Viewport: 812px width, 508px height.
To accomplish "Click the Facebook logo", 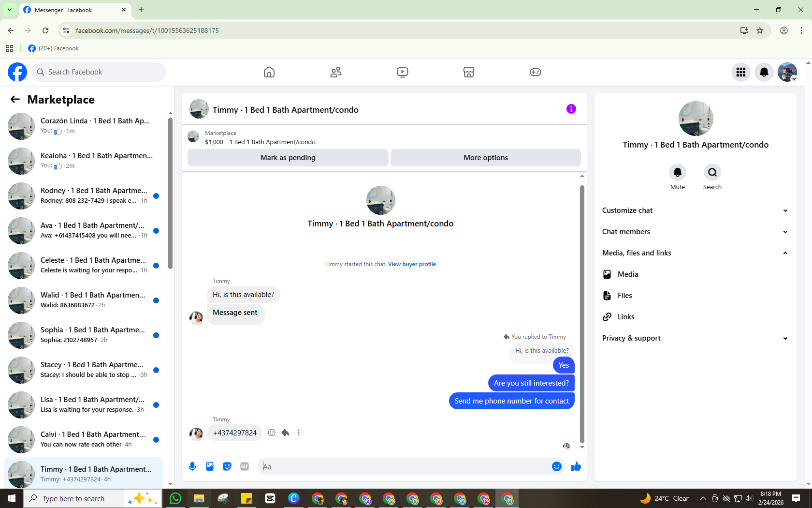I will click(17, 72).
